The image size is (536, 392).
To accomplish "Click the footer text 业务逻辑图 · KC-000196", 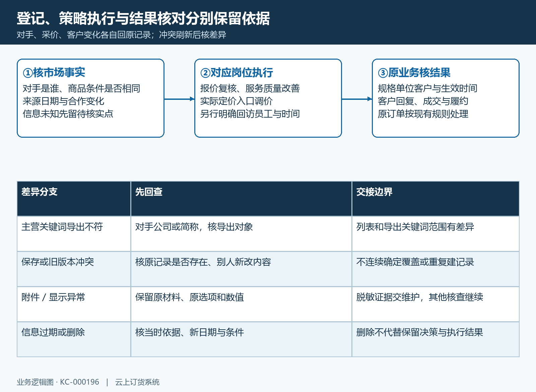I will [58, 382].
